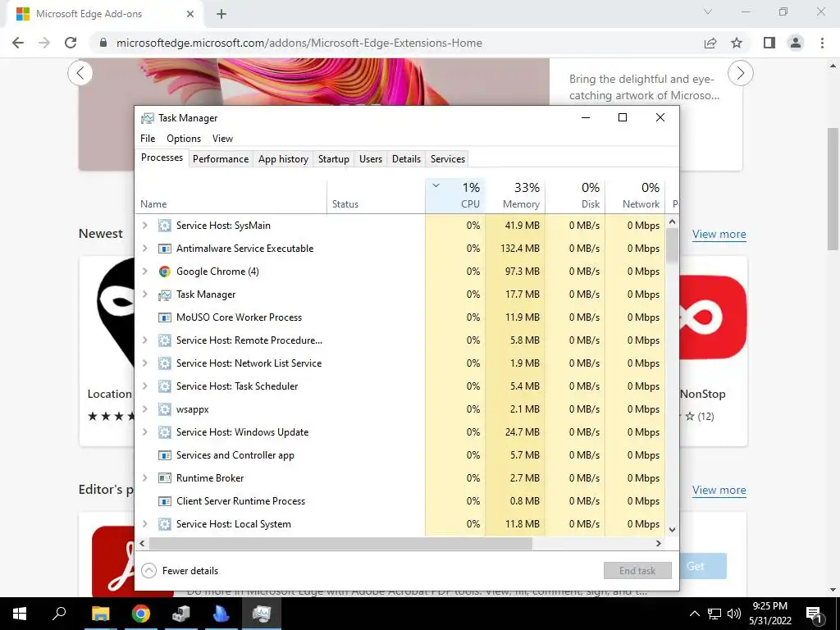The image size is (840, 630).
Task: Click the Runtime Broker process icon
Action: [164, 478]
